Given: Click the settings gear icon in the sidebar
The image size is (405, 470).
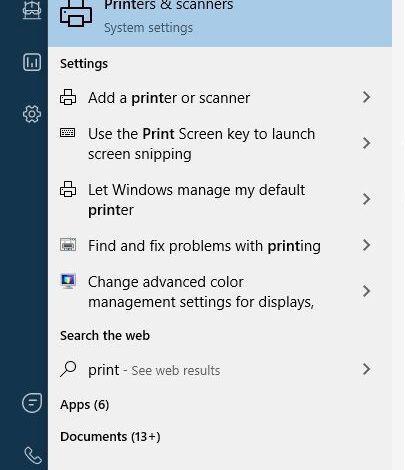Looking at the screenshot, I should tap(32, 114).
